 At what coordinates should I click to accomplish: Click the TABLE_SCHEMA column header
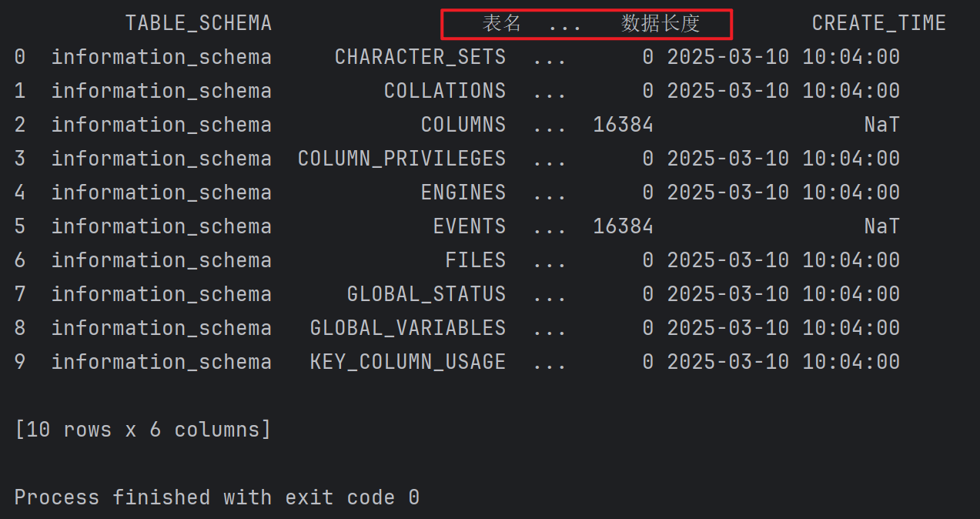point(199,23)
